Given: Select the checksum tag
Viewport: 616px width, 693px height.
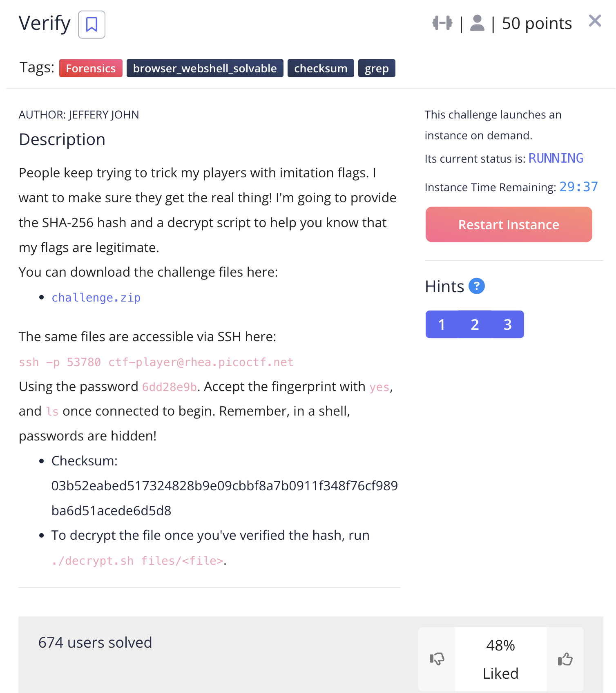Looking at the screenshot, I should tap(321, 68).
